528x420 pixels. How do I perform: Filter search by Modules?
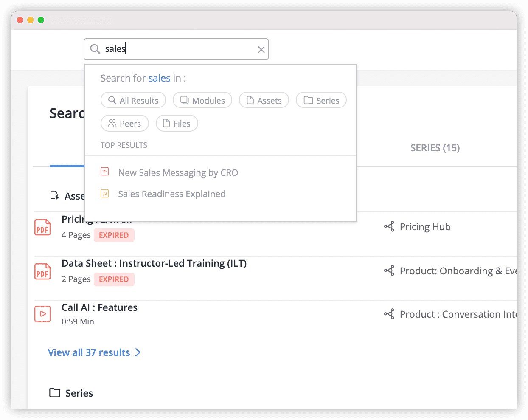point(202,100)
